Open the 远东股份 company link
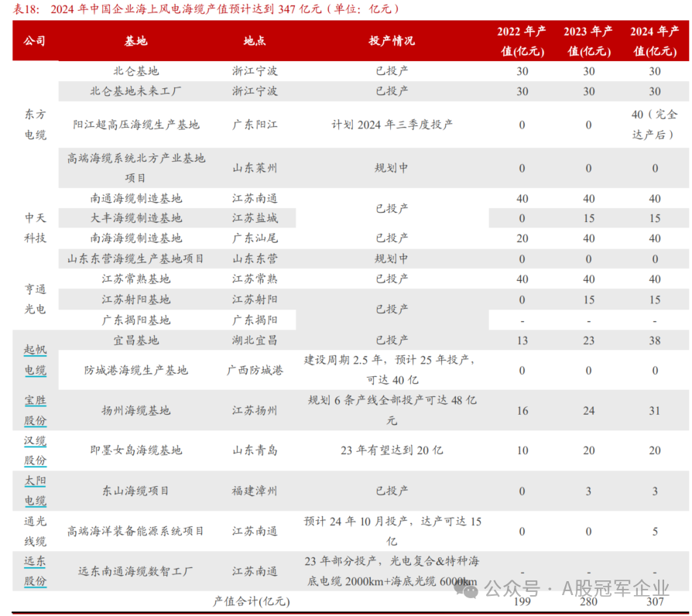 [35, 571]
